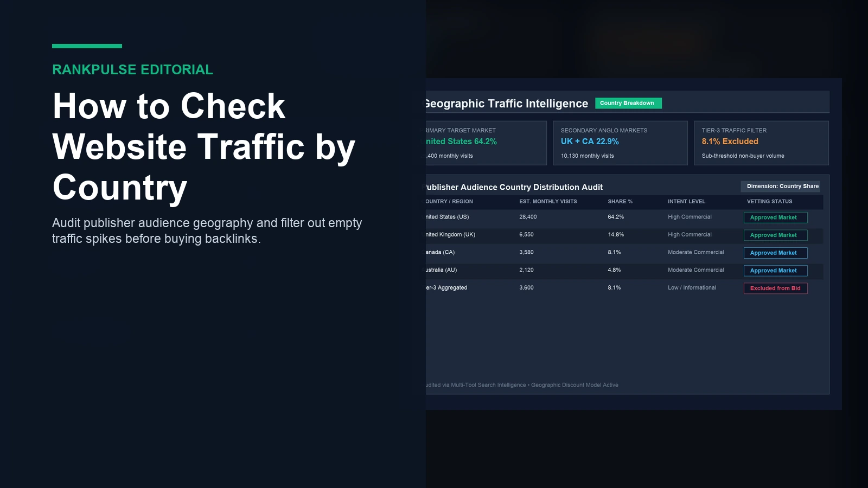Screen dimensions: 868x488
Task: Click the 8.1% Excluded value
Action: tap(730, 141)
